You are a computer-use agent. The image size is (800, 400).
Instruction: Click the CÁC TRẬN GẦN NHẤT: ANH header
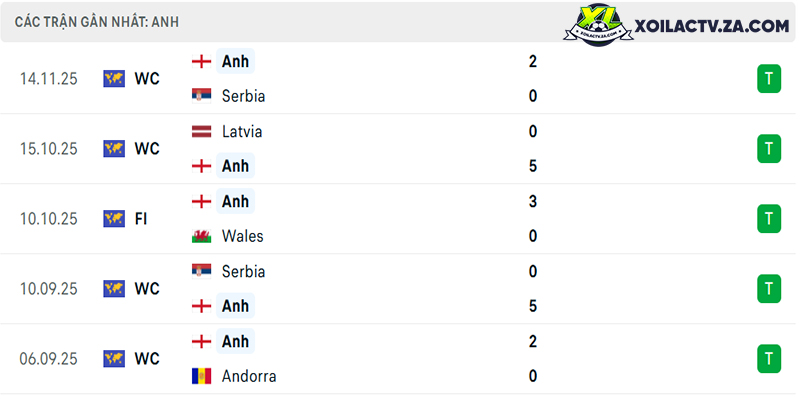97,22
